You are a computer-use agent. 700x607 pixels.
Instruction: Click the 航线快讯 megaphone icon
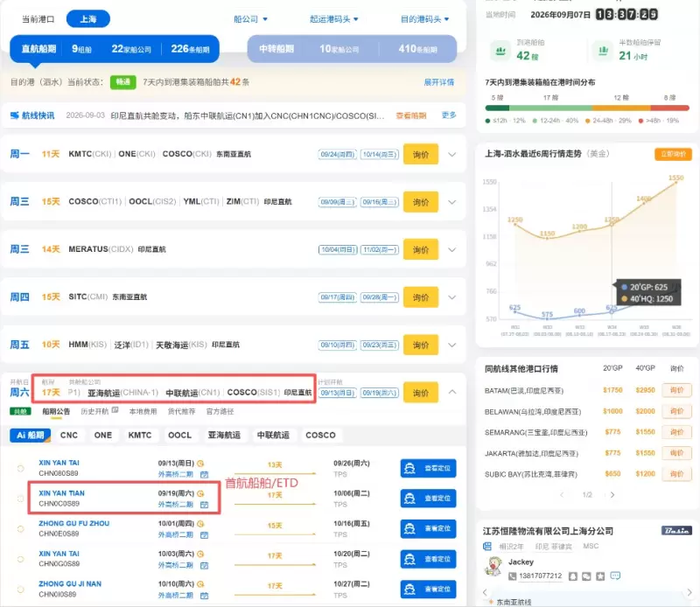[x=15, y=115]
